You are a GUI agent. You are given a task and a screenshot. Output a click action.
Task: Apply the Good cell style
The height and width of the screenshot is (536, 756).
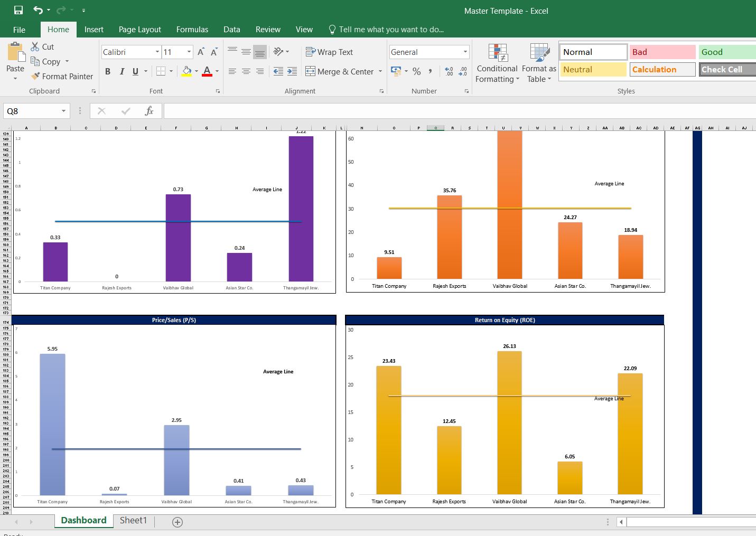pos(727,52)
